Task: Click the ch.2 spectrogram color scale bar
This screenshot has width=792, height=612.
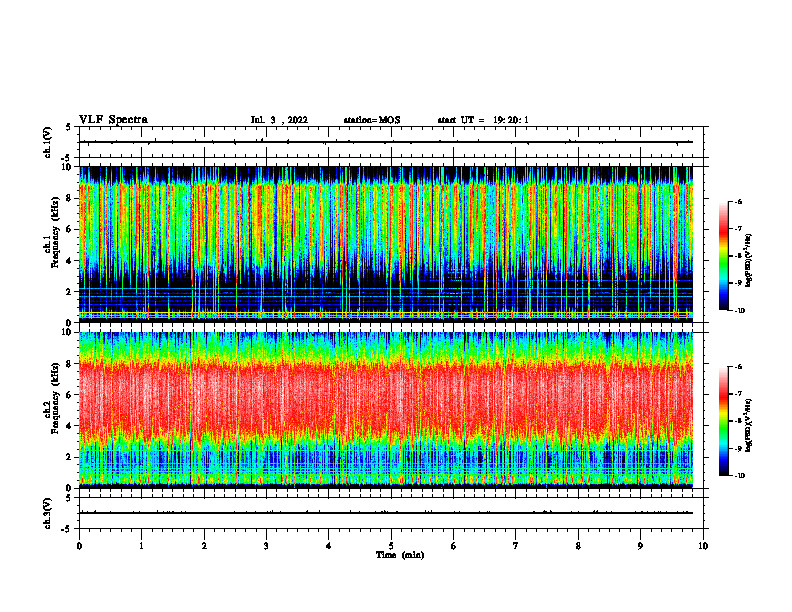Action: point(723,421)
